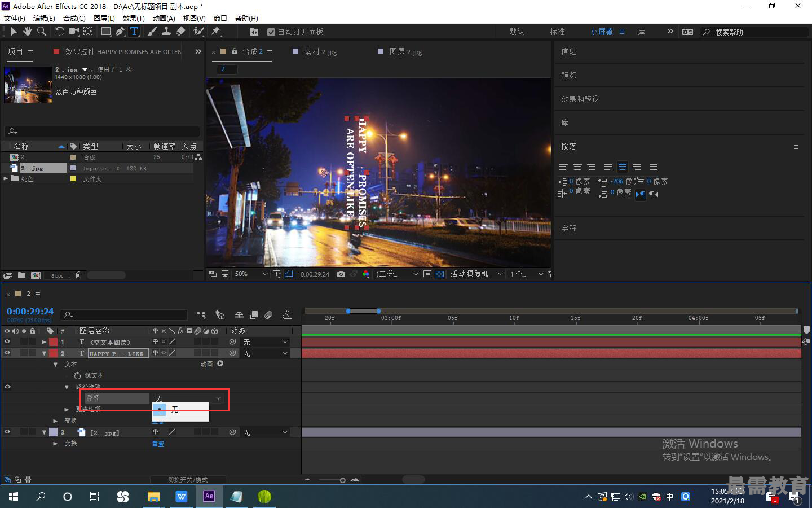Select the Puppet Pin tool
Viewport: 812px width, 508px height.
point(215,32)
